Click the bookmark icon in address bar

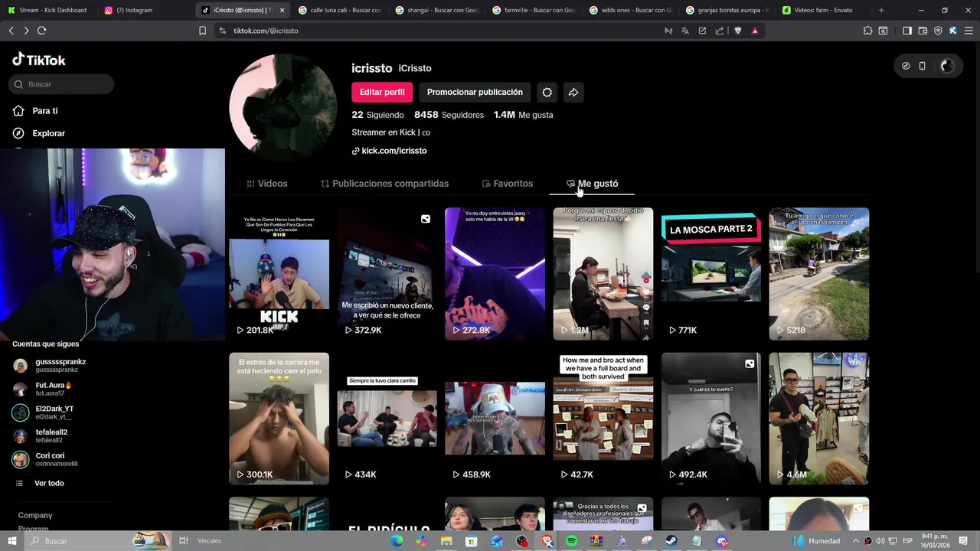pyautogui.click(x=202, y=31)
